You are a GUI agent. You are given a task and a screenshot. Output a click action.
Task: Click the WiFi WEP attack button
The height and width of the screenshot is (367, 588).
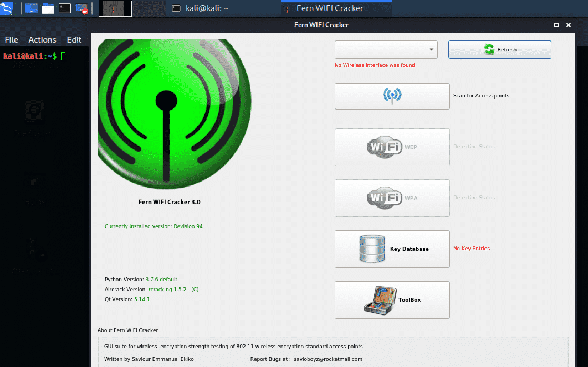392,147
